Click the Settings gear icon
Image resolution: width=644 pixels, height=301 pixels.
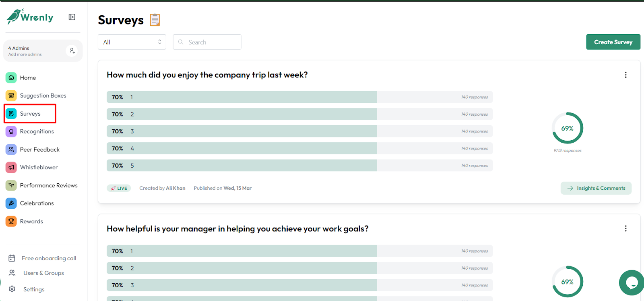[x=12, y=289]
